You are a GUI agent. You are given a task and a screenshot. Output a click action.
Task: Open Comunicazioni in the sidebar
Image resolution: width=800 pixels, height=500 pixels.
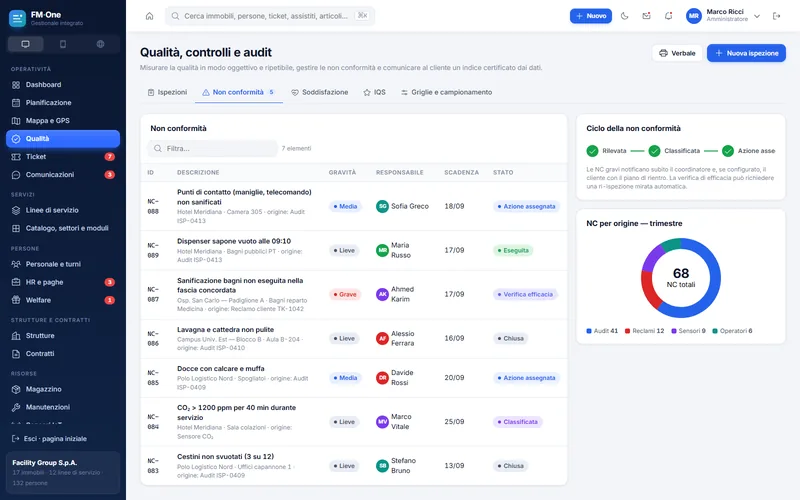point(63,174)
